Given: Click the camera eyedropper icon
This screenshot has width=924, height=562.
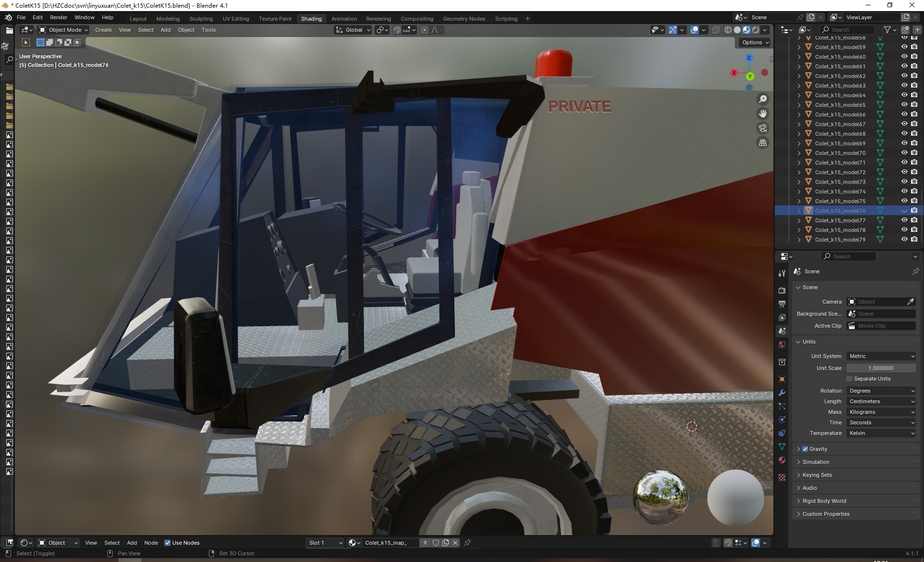Looking at the screenshot, I should (x=911, y=302).
